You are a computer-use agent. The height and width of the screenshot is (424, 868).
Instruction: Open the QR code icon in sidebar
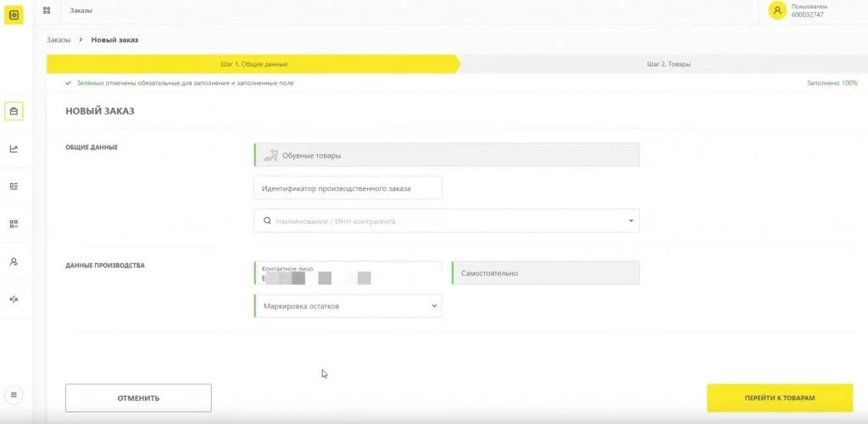(x=14, y=224)
